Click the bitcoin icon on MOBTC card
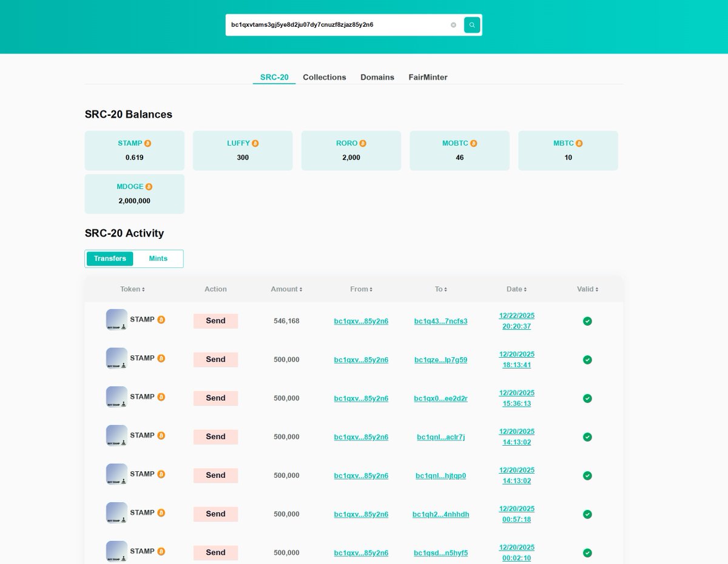 473,144
